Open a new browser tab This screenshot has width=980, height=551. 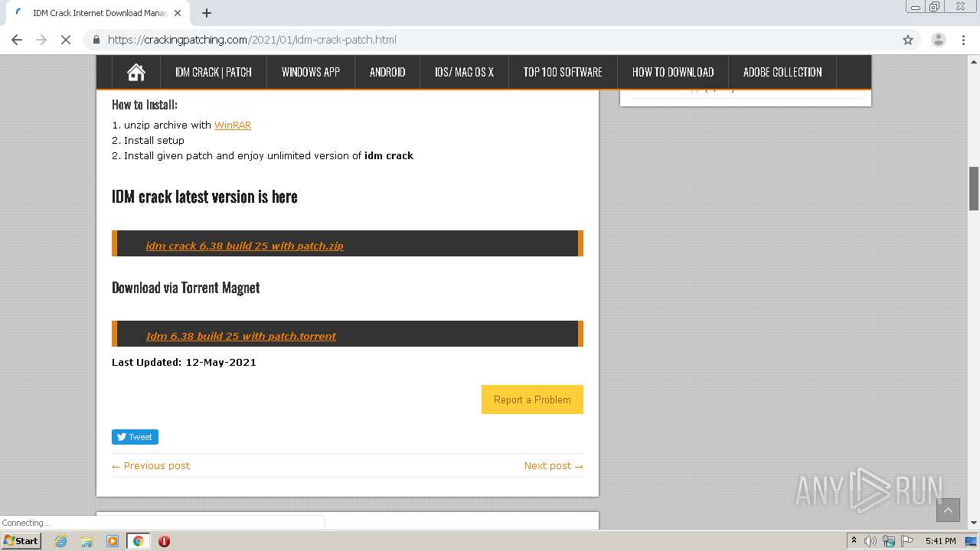pos(206,13)
